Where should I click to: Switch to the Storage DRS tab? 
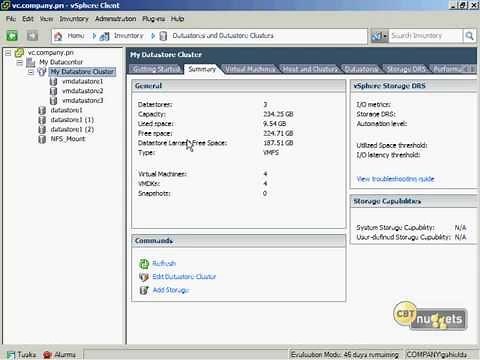coord(406,69)
